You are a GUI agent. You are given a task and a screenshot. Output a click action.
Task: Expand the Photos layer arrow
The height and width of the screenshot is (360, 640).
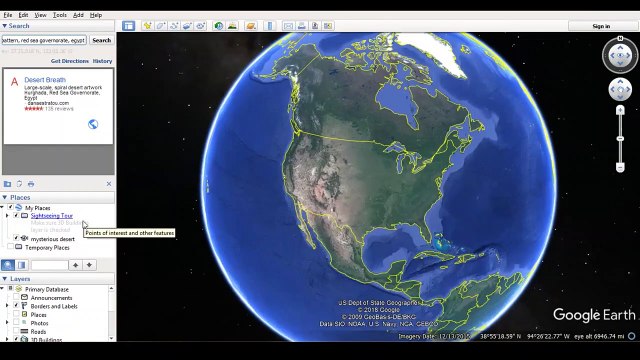[7, 322]
